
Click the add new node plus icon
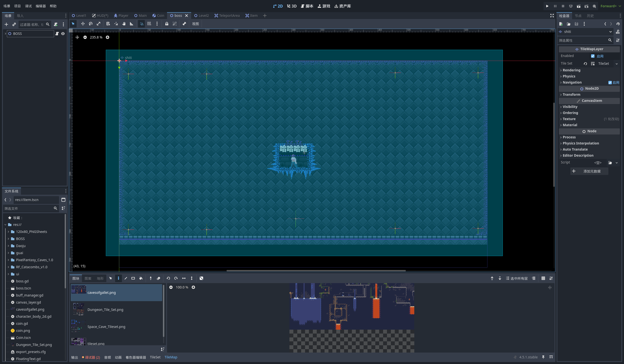[6, 25]
